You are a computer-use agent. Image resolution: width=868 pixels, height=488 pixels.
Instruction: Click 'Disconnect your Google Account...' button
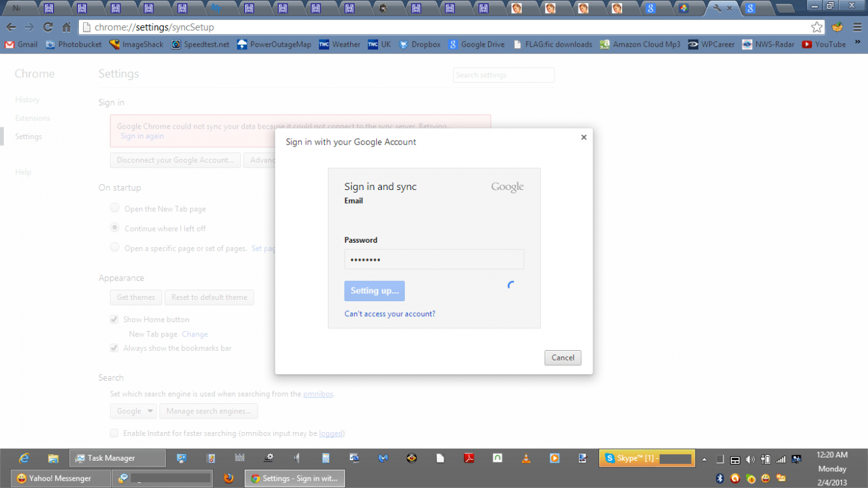click(175, 160)
